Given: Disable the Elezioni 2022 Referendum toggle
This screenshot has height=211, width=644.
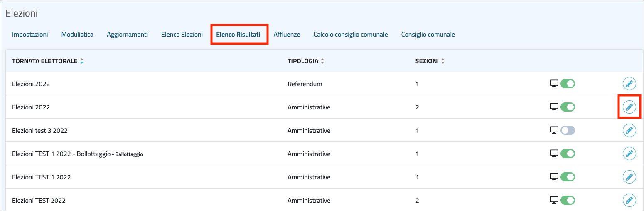Looking at the screenshot, I should pos(568,84).
